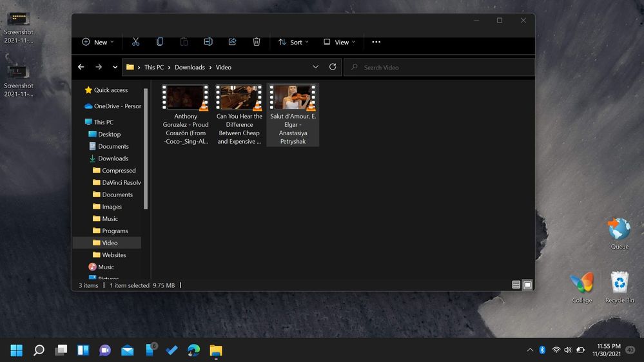Click the Copy icon in toolbar

coord(160,42)
